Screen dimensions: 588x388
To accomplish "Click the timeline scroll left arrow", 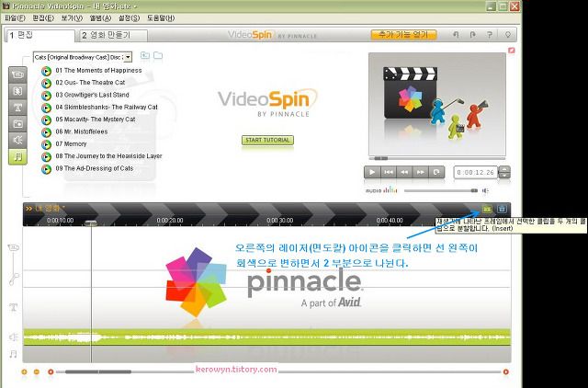I will 51,371.
